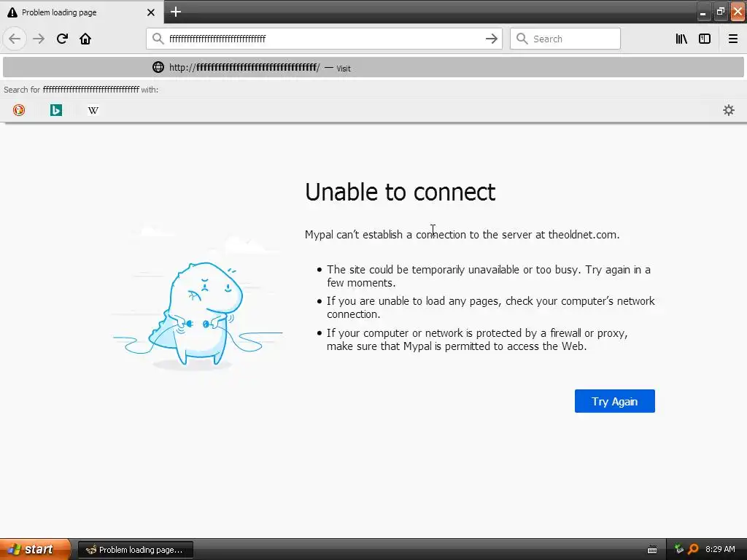Image resolution: width=747 pixels, height=560 pixels.
Task: Click the temporarily unavailable bullet text
Action: point(488,276)
